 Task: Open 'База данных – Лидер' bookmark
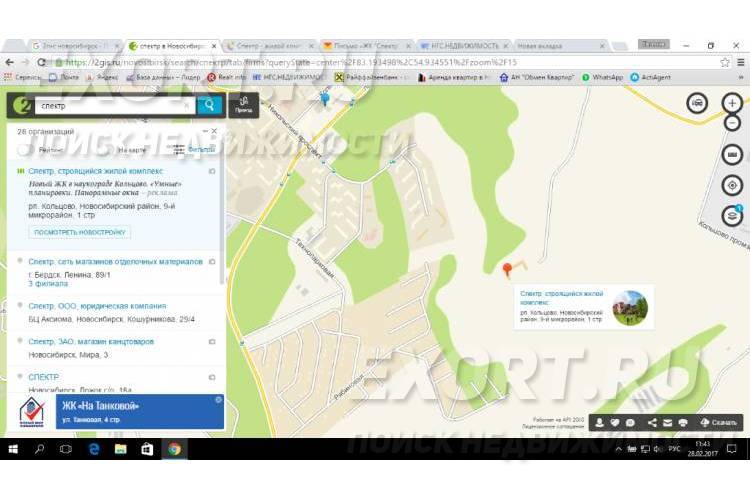(x=163, y=77)
